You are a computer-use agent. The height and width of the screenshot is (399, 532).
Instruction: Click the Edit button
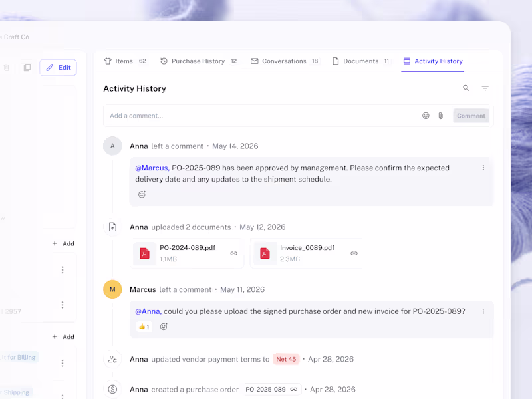[x=58, y=68]
